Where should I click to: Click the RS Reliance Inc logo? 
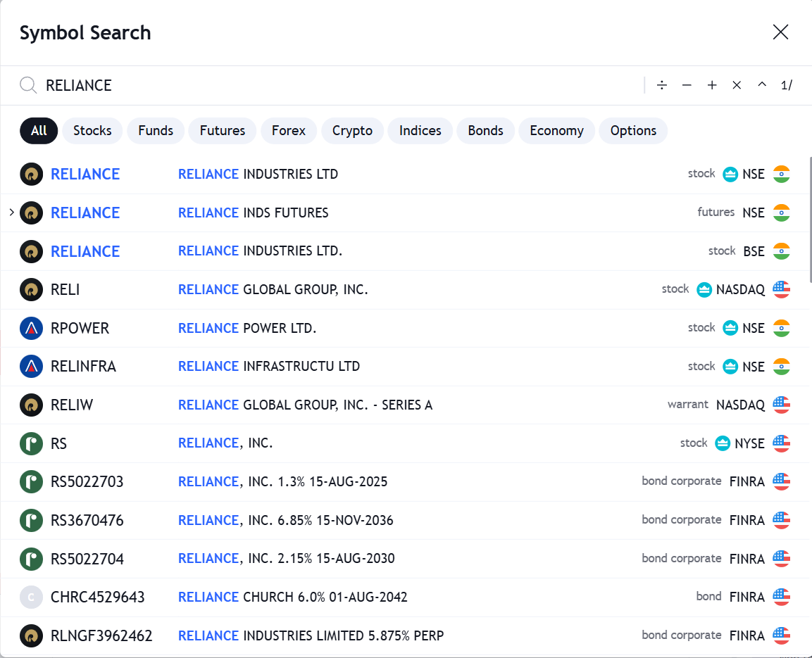(x=31, y=443)
